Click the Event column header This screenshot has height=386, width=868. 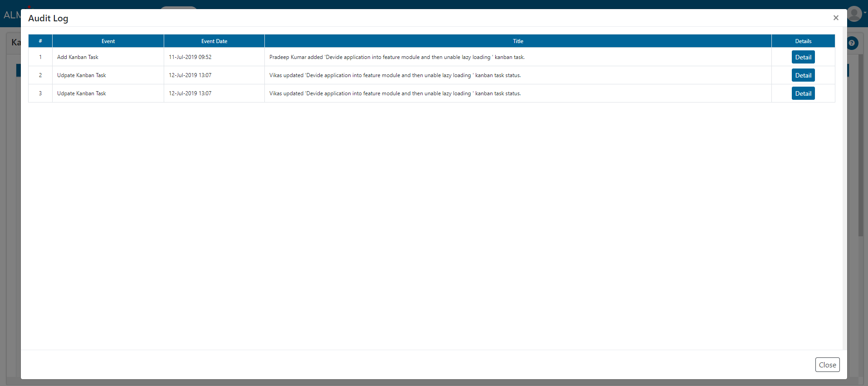tap(108, 41)
